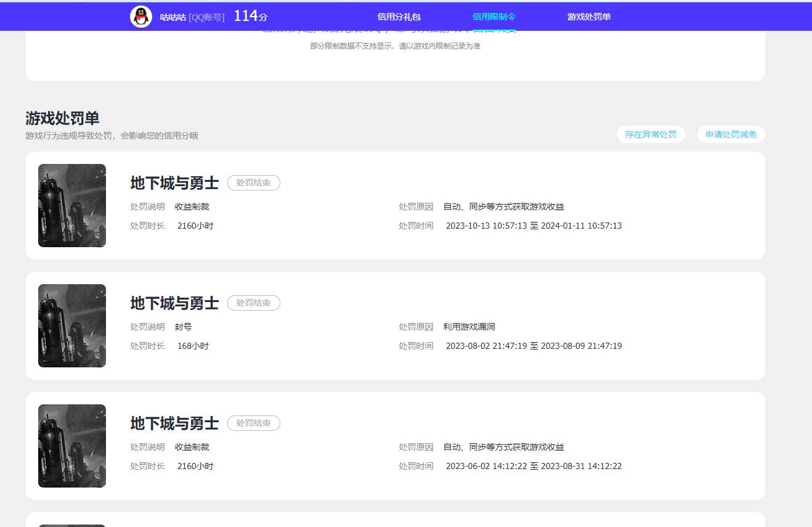Click the 168小时 penalty duration
Screen dimensions: 812x527
click(193, 346)
